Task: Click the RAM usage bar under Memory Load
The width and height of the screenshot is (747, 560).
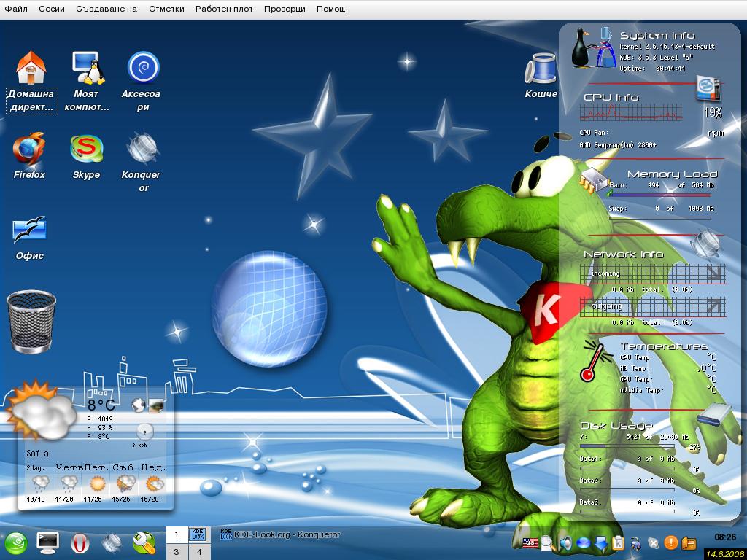Action: pyautogui.click(x=659, y=195)
